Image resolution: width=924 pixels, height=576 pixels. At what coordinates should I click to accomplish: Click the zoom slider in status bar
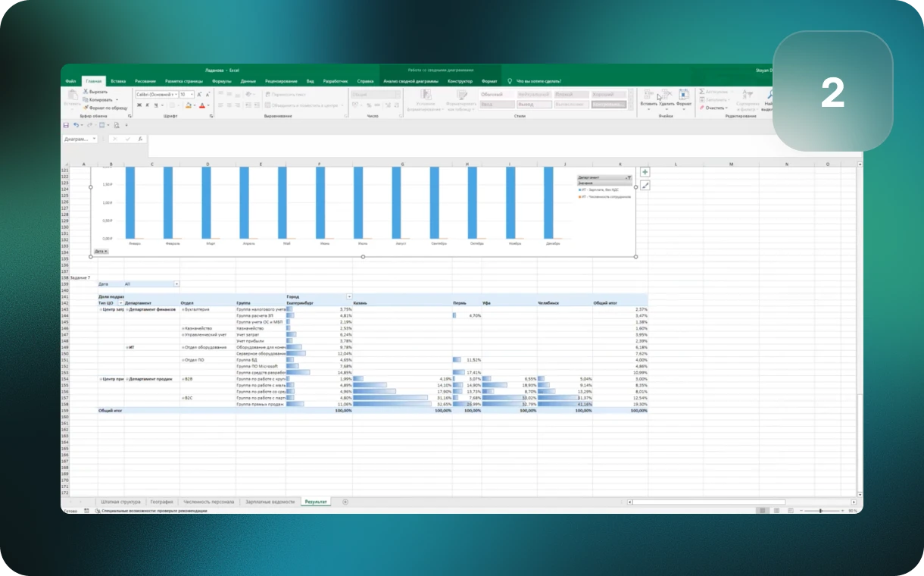(x=819, y=511)
